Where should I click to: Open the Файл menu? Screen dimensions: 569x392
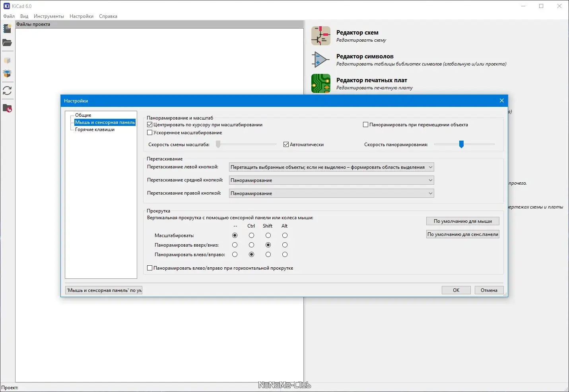point(9,16)
